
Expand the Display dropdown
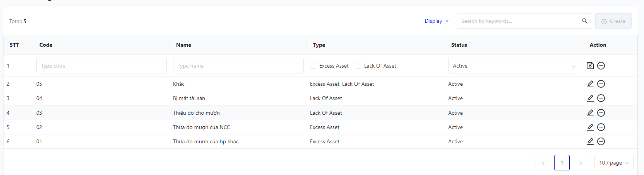click(437, 21)
